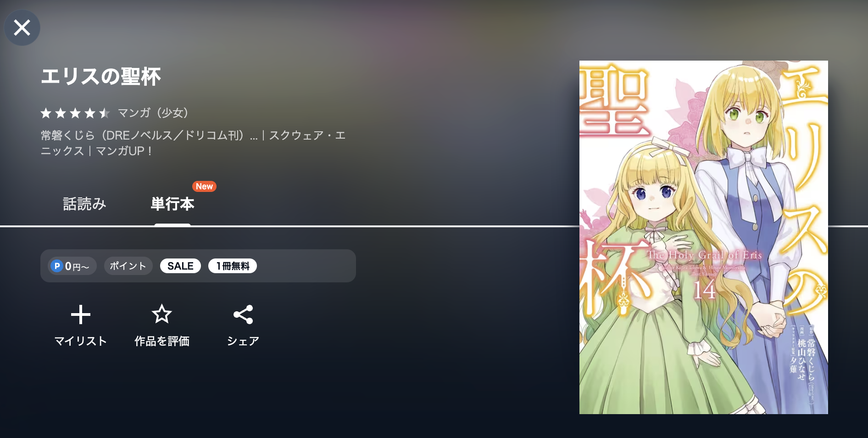This screenshot has width=868, height=438.
Task: Switch to the 単行本 tab
Action: (x=172, y=204)
